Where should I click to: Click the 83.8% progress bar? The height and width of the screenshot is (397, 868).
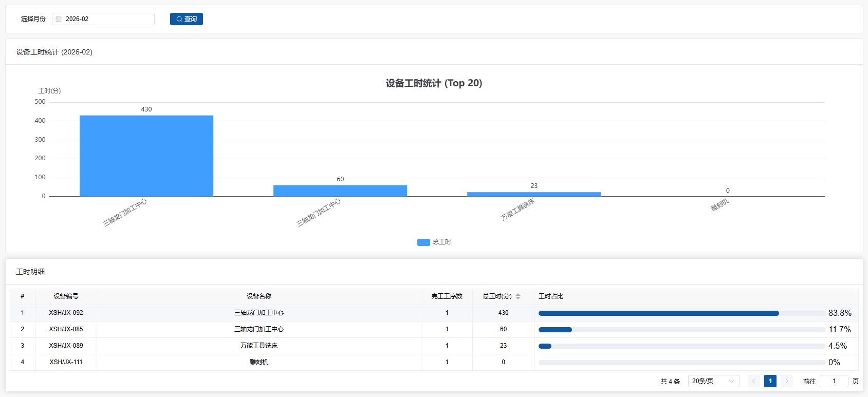tap(681, 313)
